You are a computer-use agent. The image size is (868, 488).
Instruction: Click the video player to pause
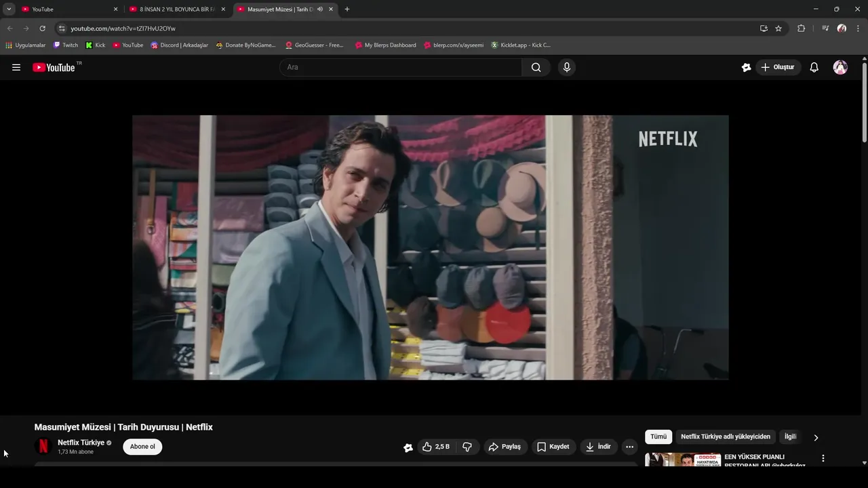click(431, 247)
